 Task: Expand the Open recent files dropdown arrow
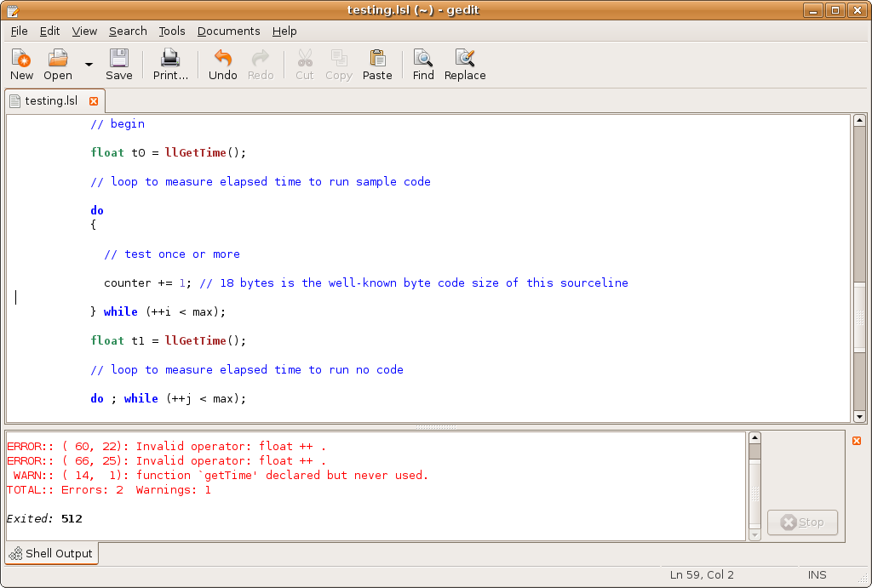[89, 64]
